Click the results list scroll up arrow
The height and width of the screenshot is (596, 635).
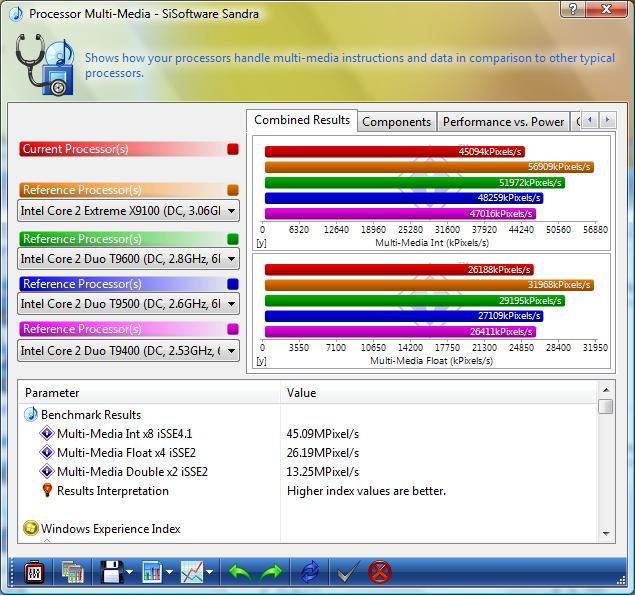pyautogui.click(x=606, y=390)
